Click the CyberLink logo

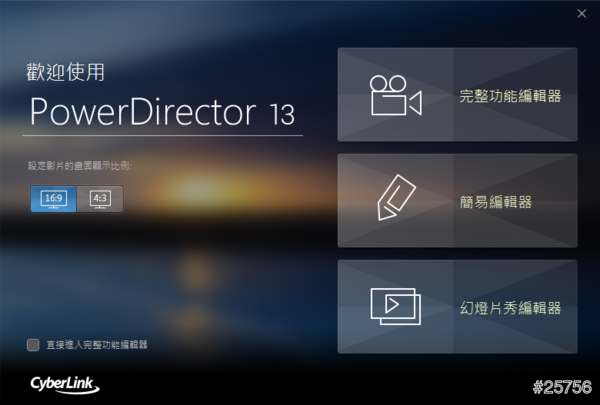pyautogui.click(x=65, y=384)
